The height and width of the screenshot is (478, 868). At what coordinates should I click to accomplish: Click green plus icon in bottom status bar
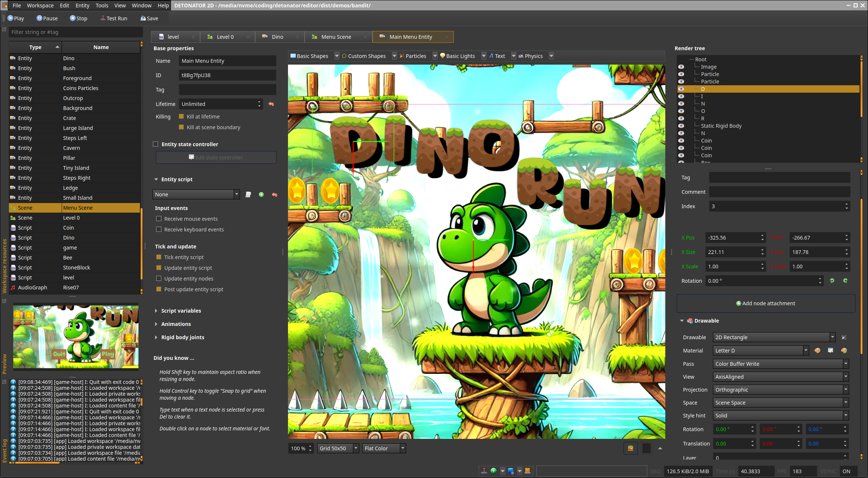pyautogui.click(x=493, y=471)
